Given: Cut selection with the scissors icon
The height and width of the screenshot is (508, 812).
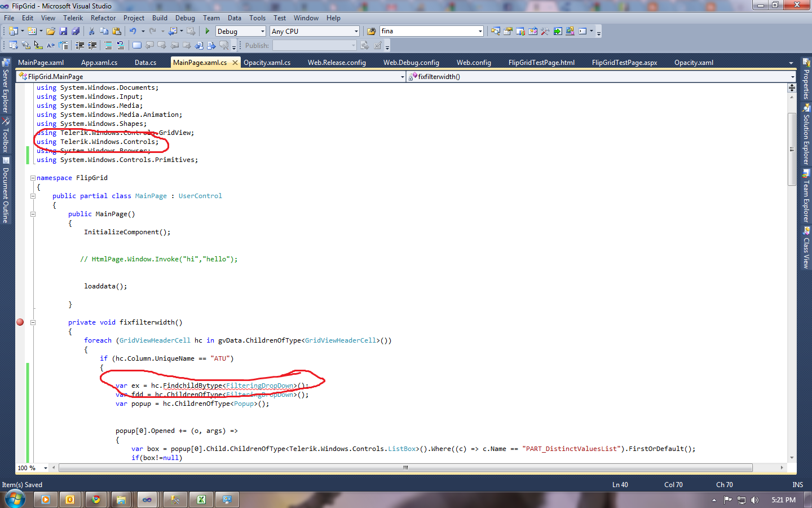Looking at the screenshot, I should (91, 31).
